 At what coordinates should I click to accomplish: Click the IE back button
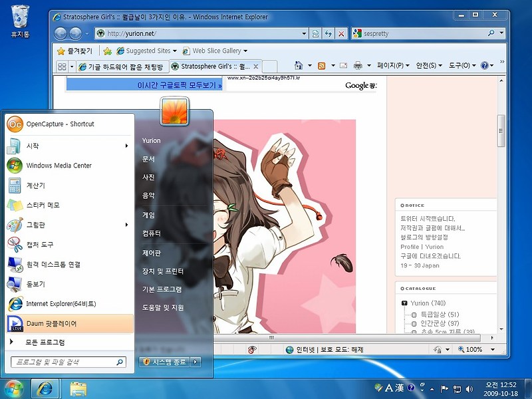click(x=61, y=34)
